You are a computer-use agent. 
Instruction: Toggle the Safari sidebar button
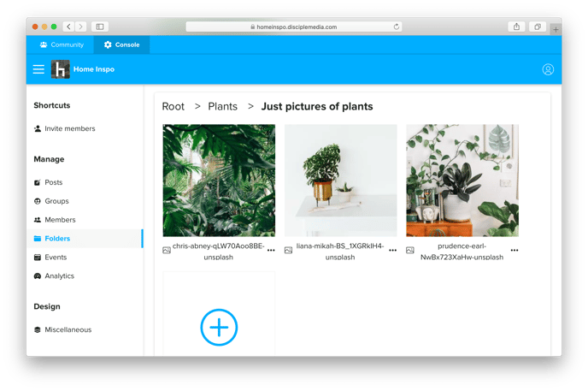coord(100,27)
